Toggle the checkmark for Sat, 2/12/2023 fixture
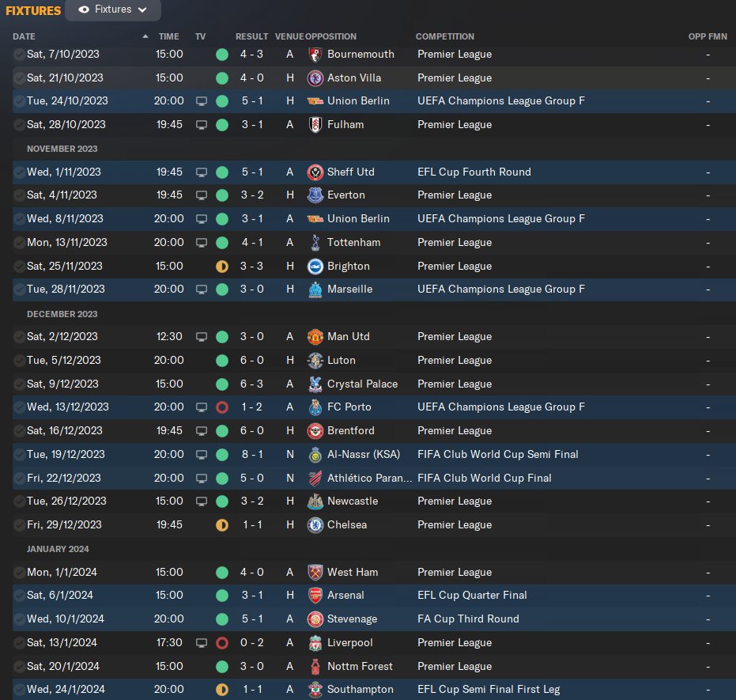This screenshot has width=736, height=700. [19, 337]
